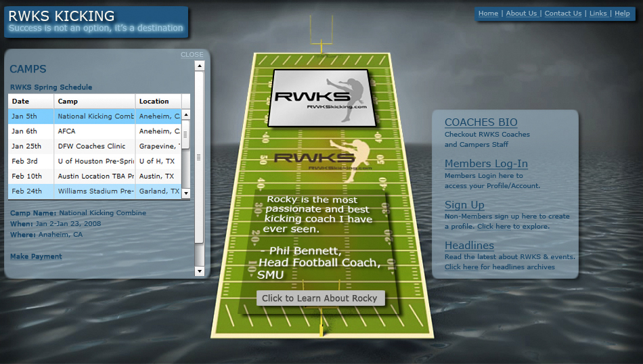
Task: Select the National Kicking Combine row cell
Action: click(x=94, y=116)
